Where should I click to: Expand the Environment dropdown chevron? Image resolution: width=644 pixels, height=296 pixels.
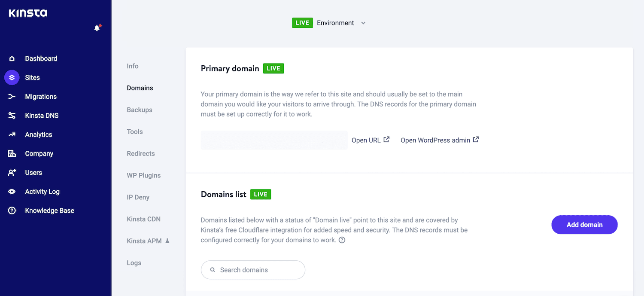[363, 23]
